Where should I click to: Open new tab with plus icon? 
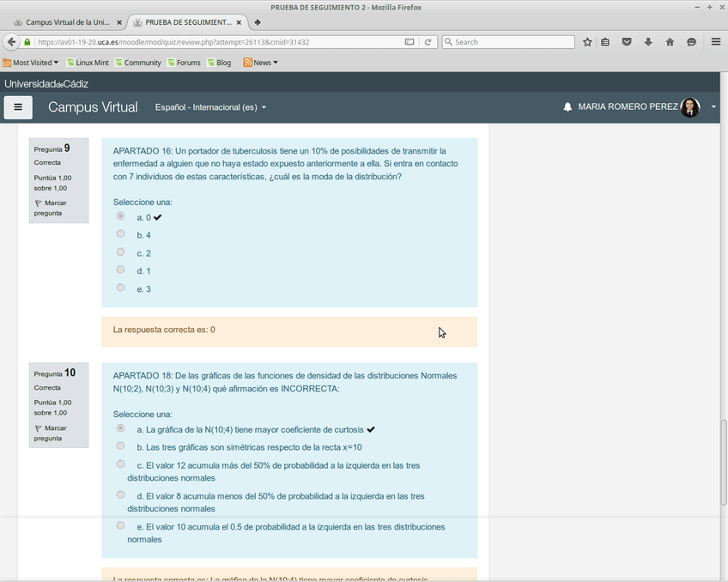click(x=258, y=22)
